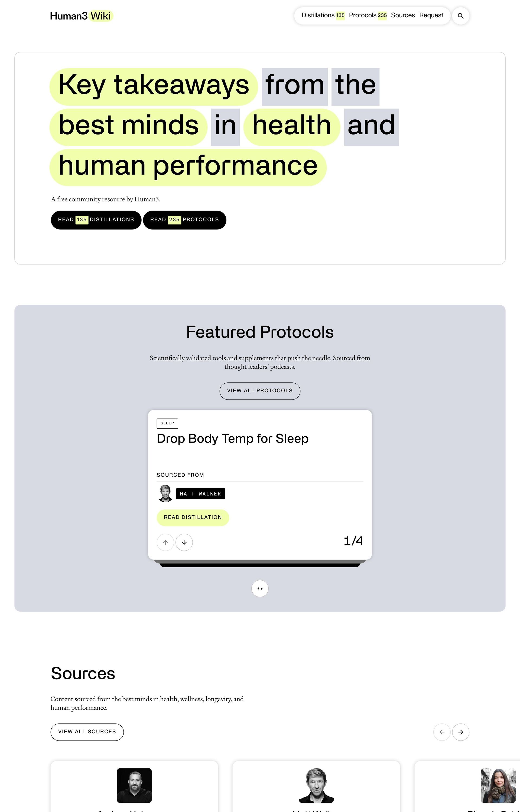
Task: Click the shuffle refresh icon below protocol card
Action: click(260, 588)
